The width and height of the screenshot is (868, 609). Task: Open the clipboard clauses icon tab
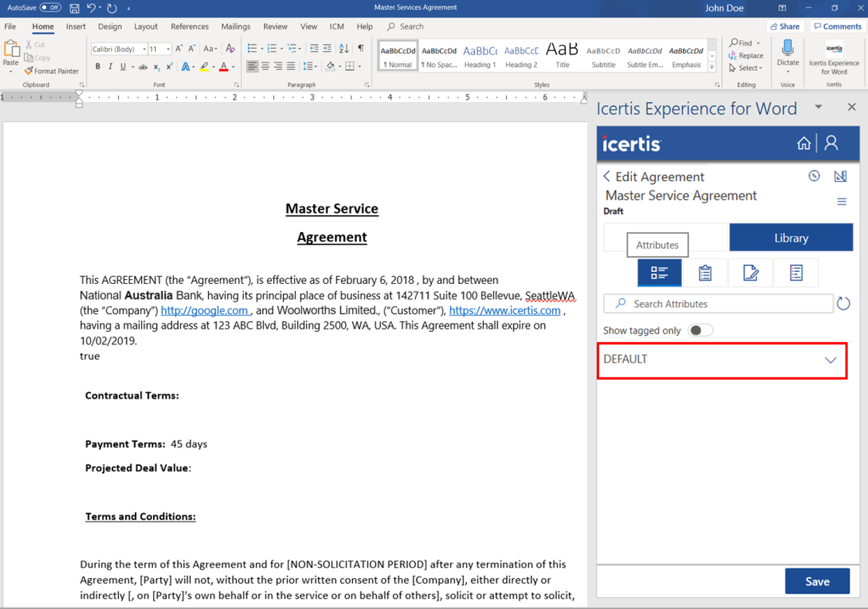(x=704, y=273)
